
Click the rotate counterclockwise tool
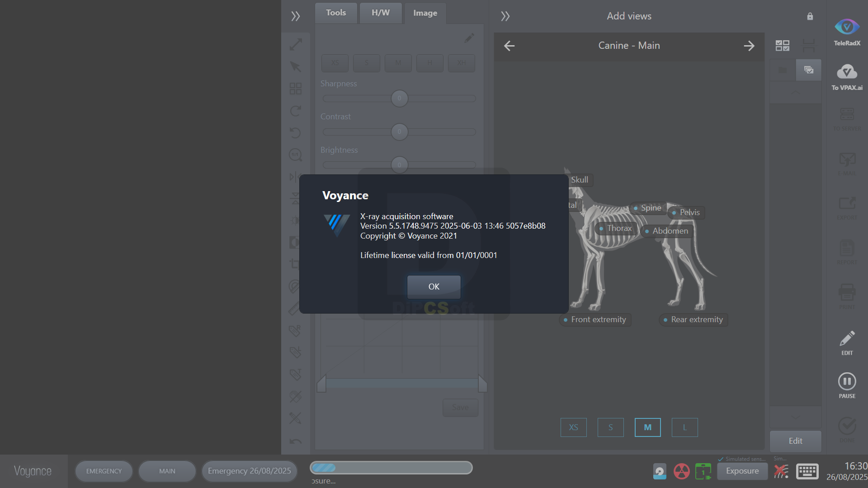pyautogui.click(x=296, y=132)
